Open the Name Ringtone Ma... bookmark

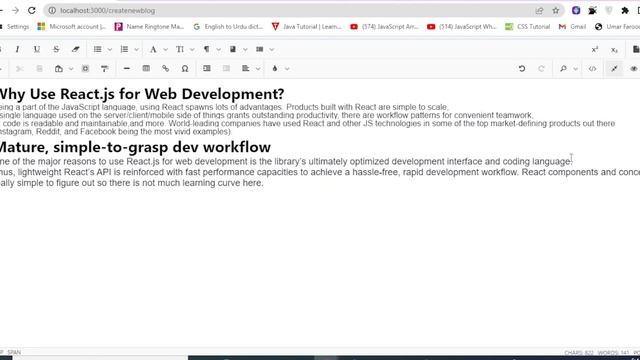coord(149,27)
